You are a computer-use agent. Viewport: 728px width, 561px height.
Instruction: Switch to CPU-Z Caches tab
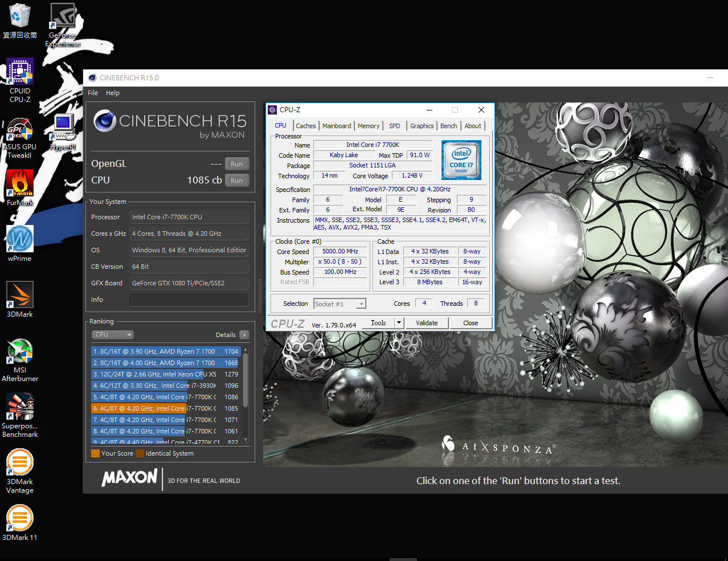click(x=306, y=126)
